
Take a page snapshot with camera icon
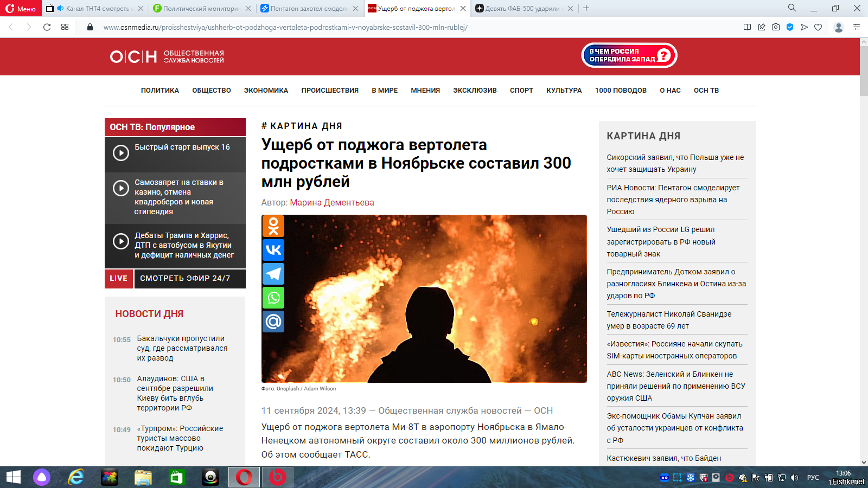[776, 27]
